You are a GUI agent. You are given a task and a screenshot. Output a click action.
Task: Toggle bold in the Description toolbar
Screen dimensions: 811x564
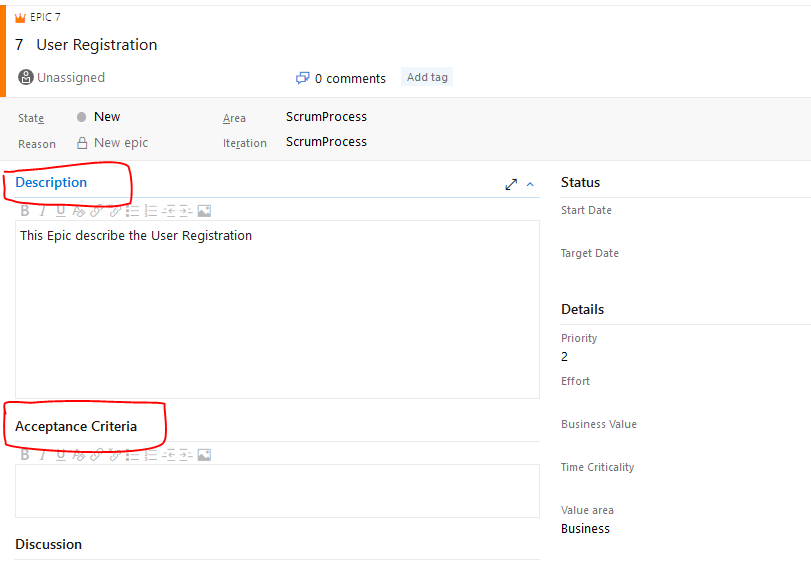25,211
